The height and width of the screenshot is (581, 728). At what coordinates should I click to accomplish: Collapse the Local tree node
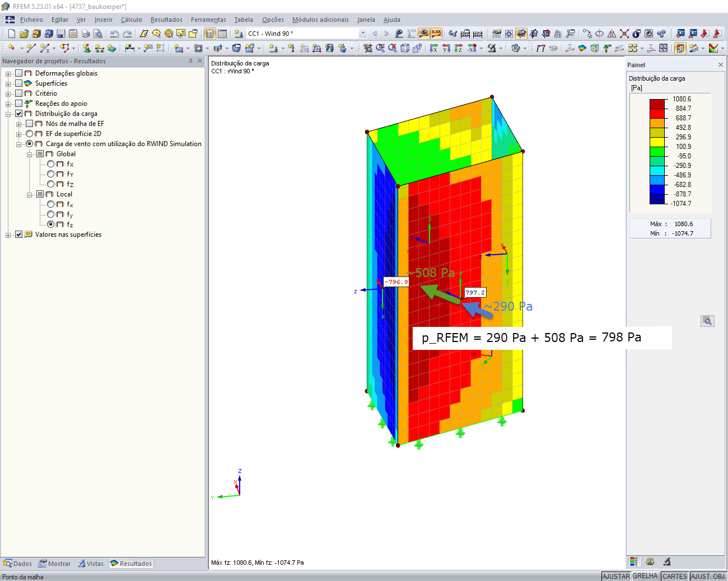click(x=30, y=194)
